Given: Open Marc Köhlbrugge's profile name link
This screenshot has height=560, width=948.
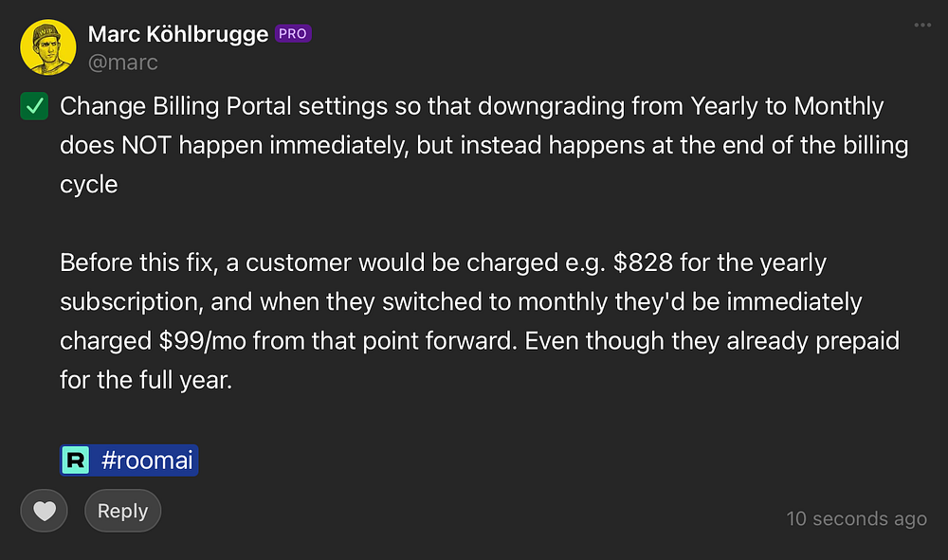Looking at the screenshot, I should (178, 34).
